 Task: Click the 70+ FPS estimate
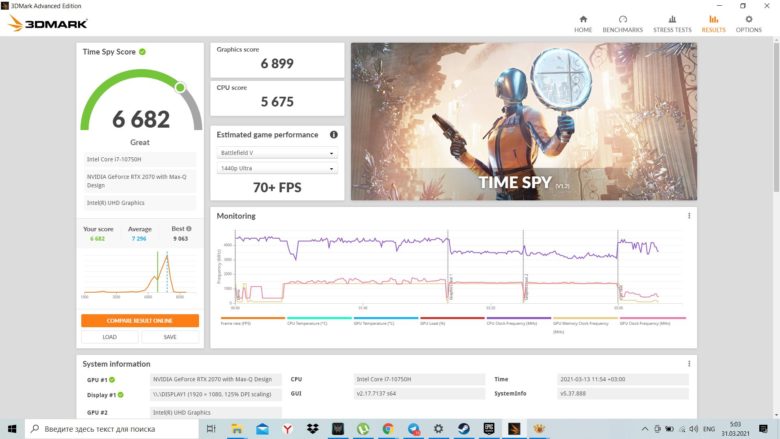[277, 187]
